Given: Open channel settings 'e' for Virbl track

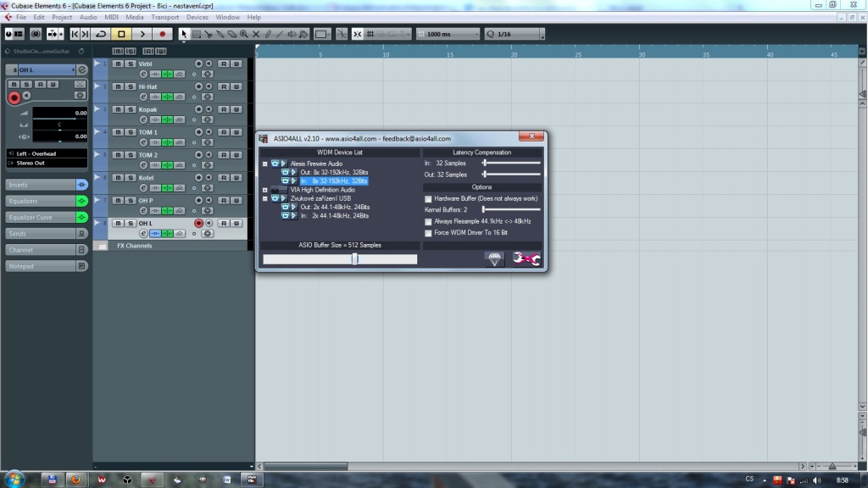Looking at the screenshot, I should (144, 75).
